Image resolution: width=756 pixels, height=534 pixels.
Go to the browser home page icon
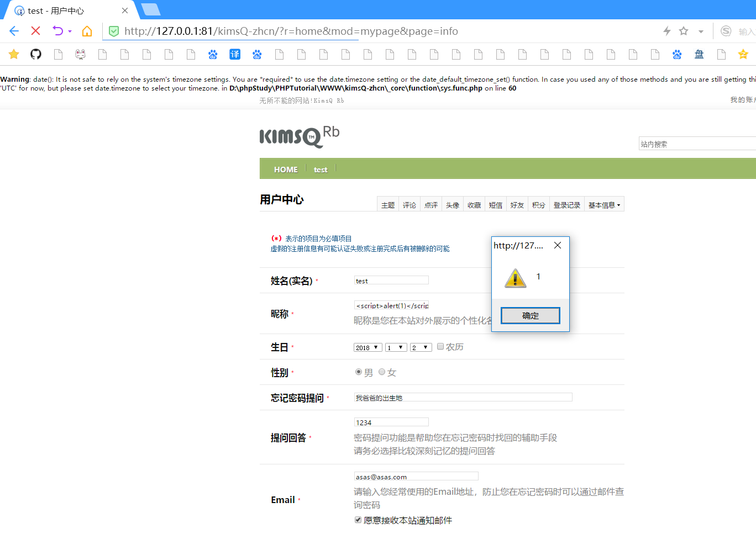pyautogui.click(x=87, y=31)
